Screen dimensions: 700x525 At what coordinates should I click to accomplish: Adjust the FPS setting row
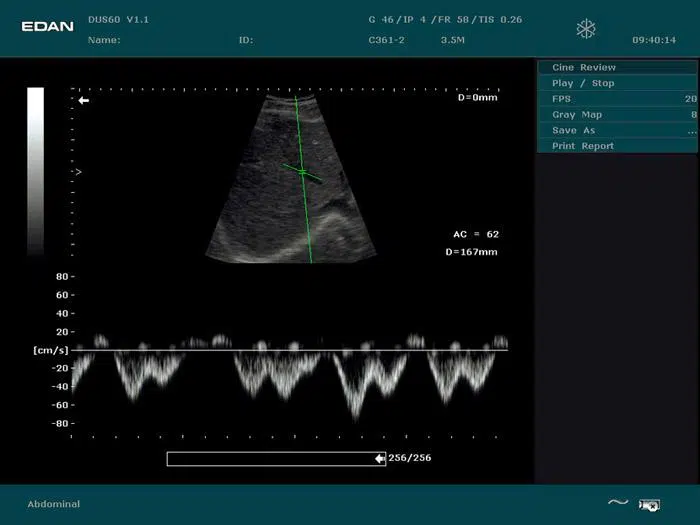point(617,99)
